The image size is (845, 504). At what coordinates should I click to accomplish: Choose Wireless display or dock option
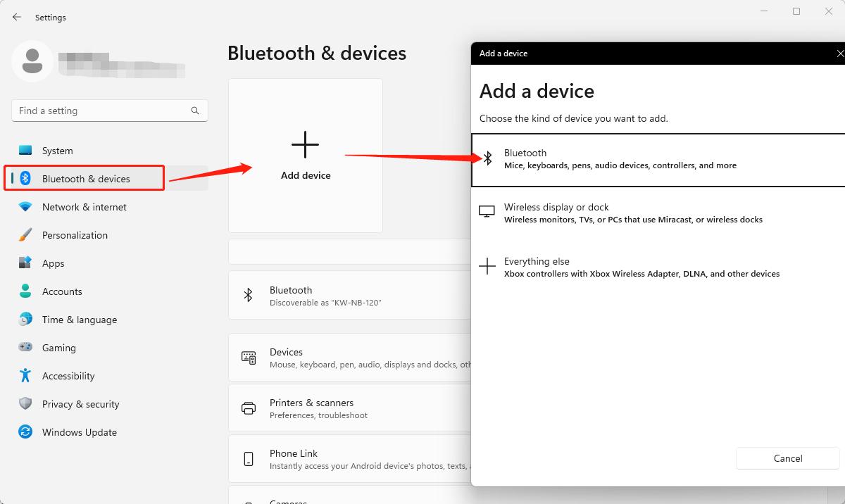pos(658,213)
